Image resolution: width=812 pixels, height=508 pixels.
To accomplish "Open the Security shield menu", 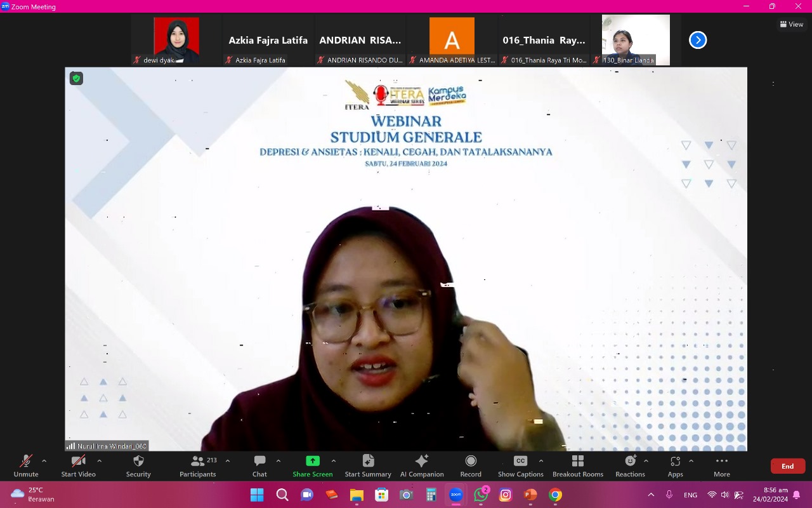I will pos(138,465).
